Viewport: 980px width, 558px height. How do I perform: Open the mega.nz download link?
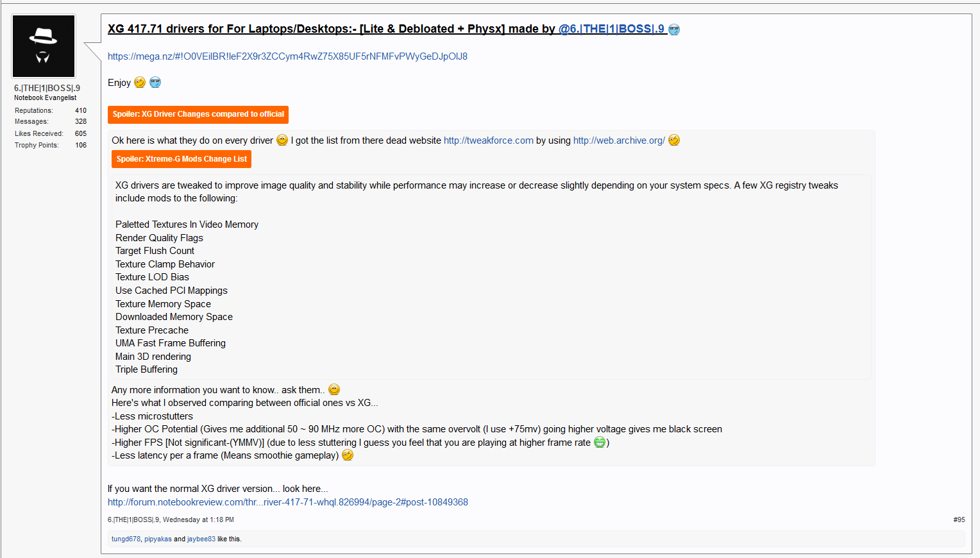287,56
